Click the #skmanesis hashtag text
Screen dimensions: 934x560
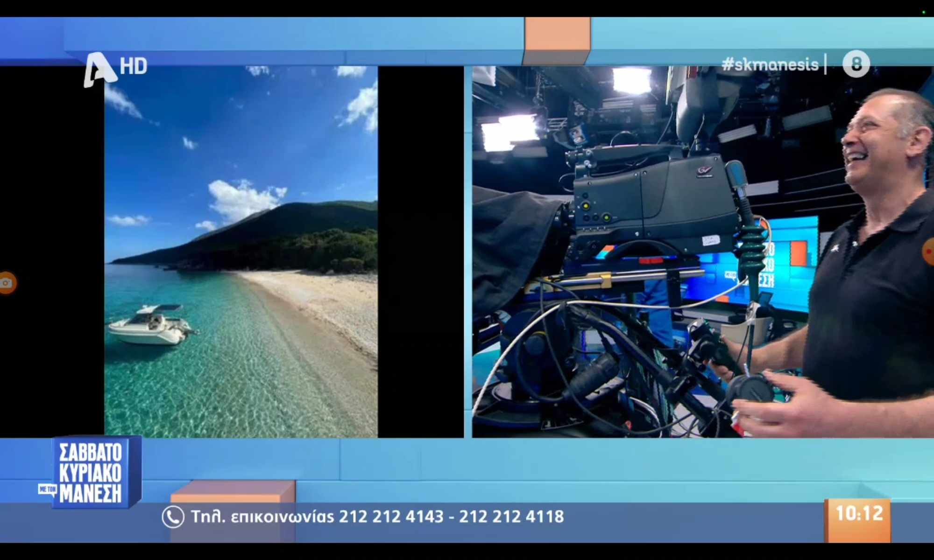click(770, 64)
